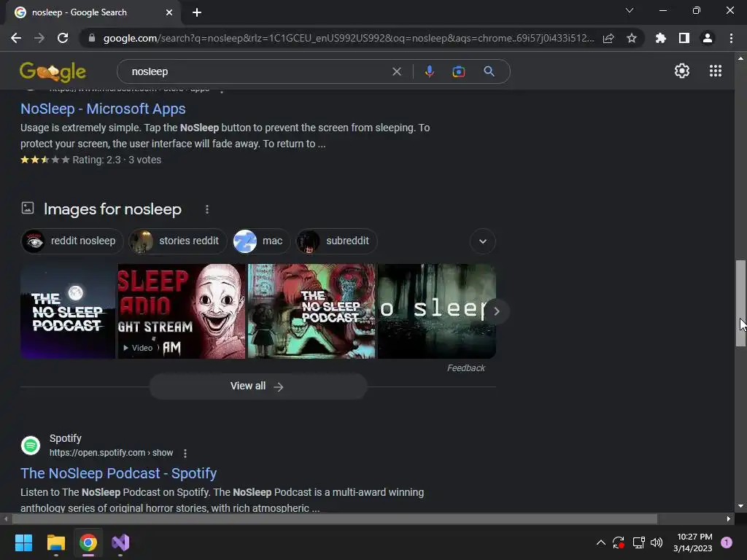The width and height of the screenshot is (747, 560).
Task: Click the Google doodle logo
Action: 53,71
